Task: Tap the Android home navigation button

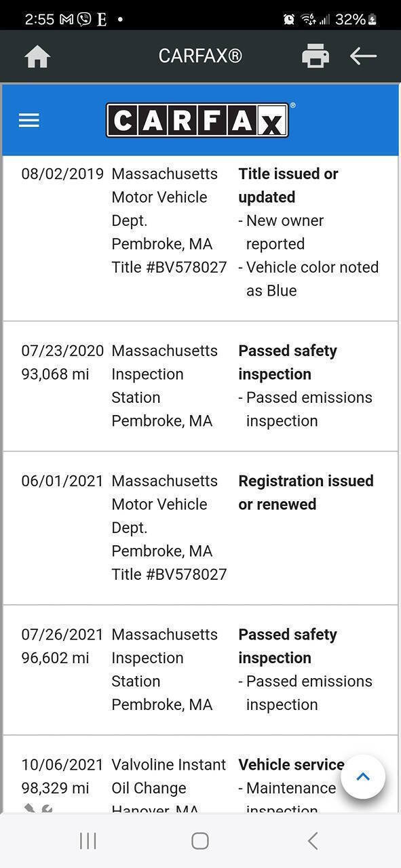Action: 199,841
